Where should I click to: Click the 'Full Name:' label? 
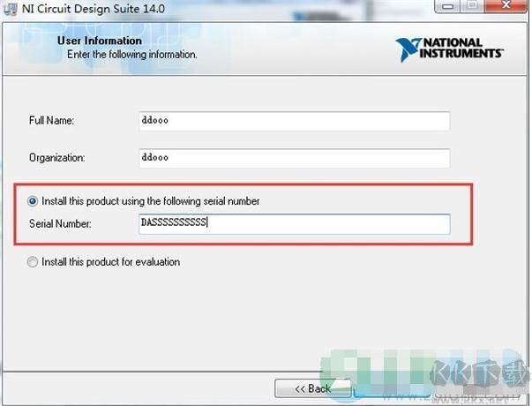(51, 121)
